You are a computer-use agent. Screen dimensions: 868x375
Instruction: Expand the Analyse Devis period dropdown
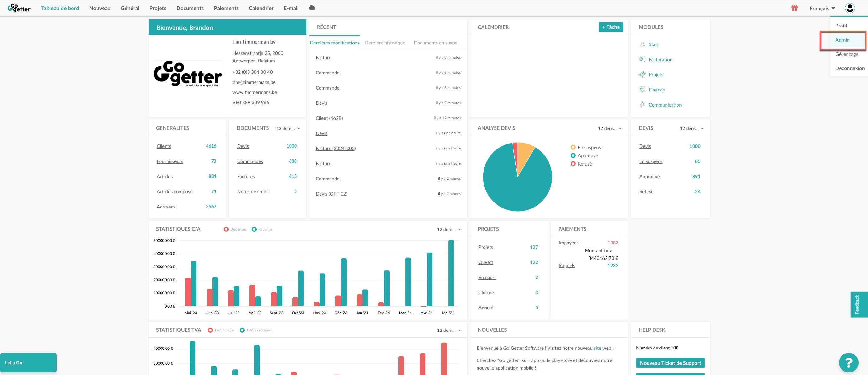tap(610, 128)
